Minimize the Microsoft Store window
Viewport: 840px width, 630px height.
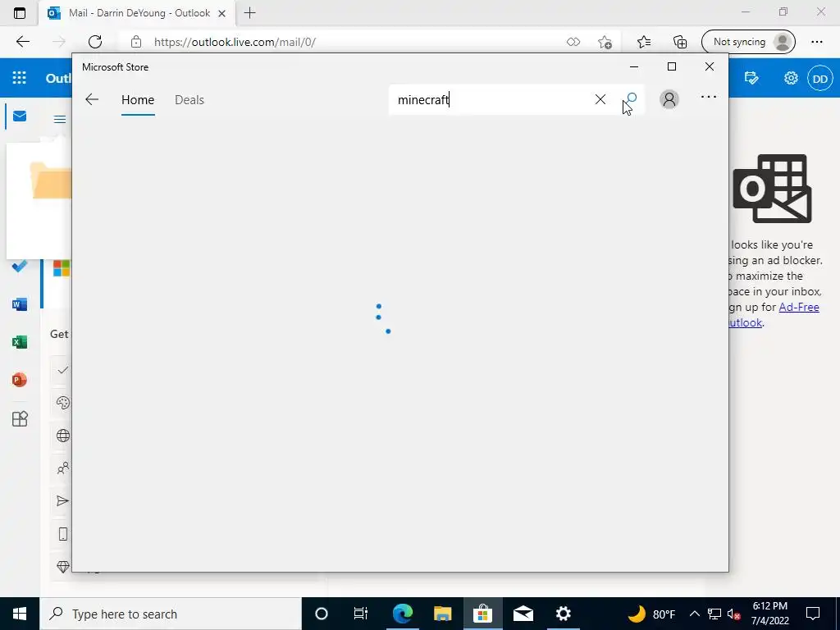coord(634,67)
